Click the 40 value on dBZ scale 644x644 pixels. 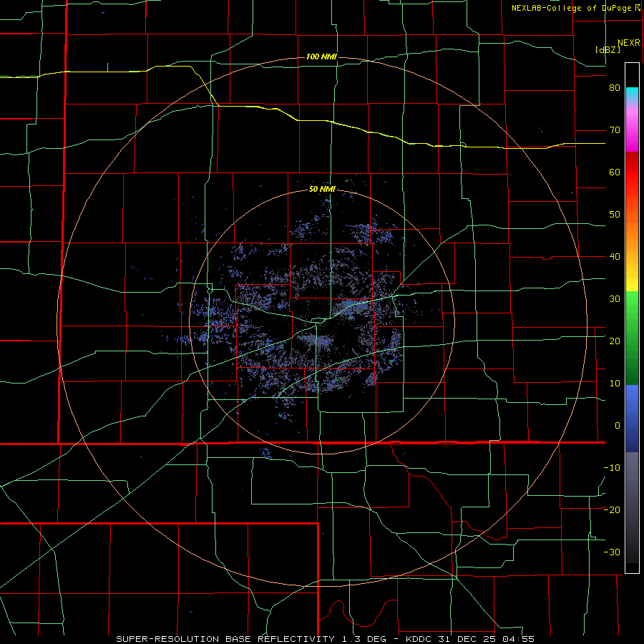click(x=615, y=257)
